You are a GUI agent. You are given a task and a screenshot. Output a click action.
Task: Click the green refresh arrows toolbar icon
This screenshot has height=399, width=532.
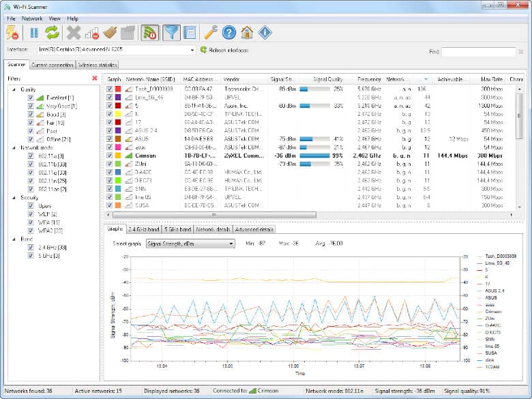(53, 32)
